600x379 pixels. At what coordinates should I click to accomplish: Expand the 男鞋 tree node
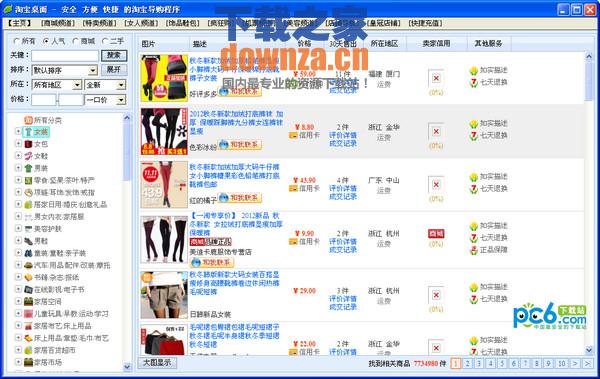[x=18, y=241]
